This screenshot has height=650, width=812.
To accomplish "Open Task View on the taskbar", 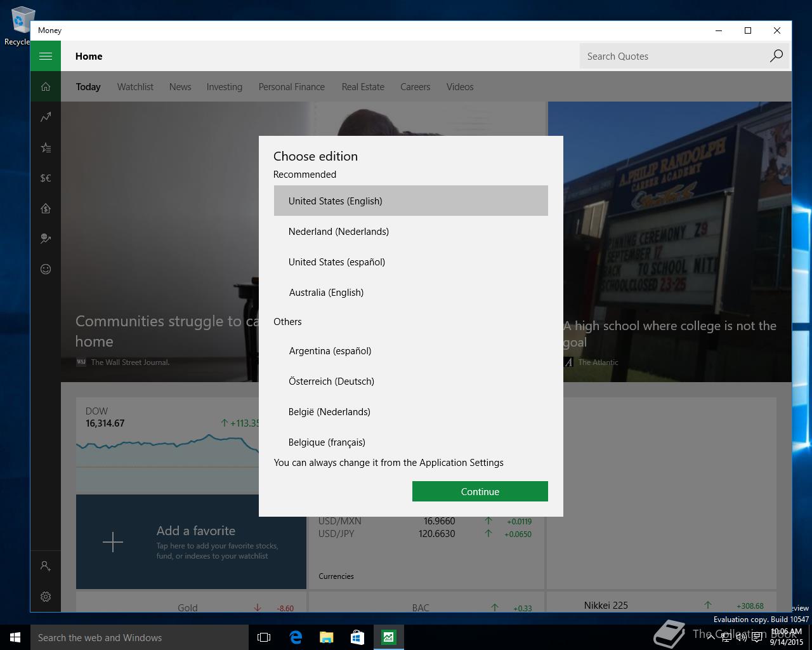I will click(x=264, y=637).
